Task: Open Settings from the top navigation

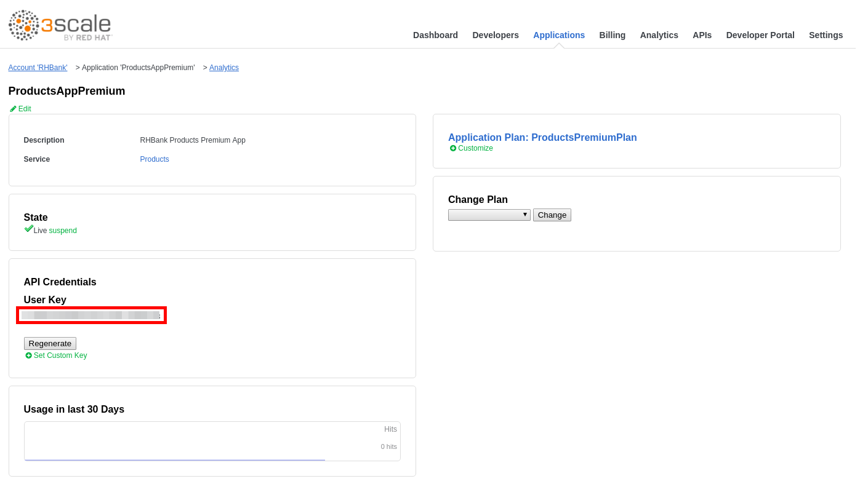Action: click(x=826, y=35)
